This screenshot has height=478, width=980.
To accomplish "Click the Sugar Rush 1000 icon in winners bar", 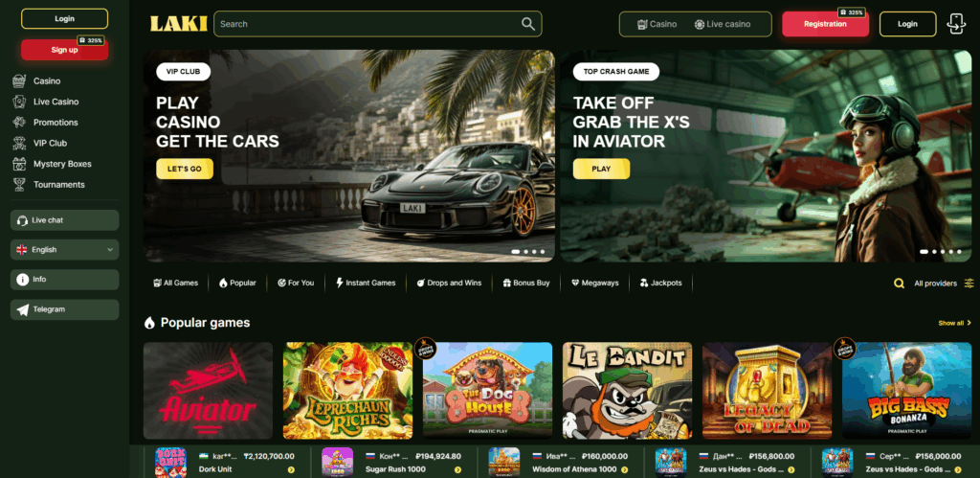I will 338,463.
